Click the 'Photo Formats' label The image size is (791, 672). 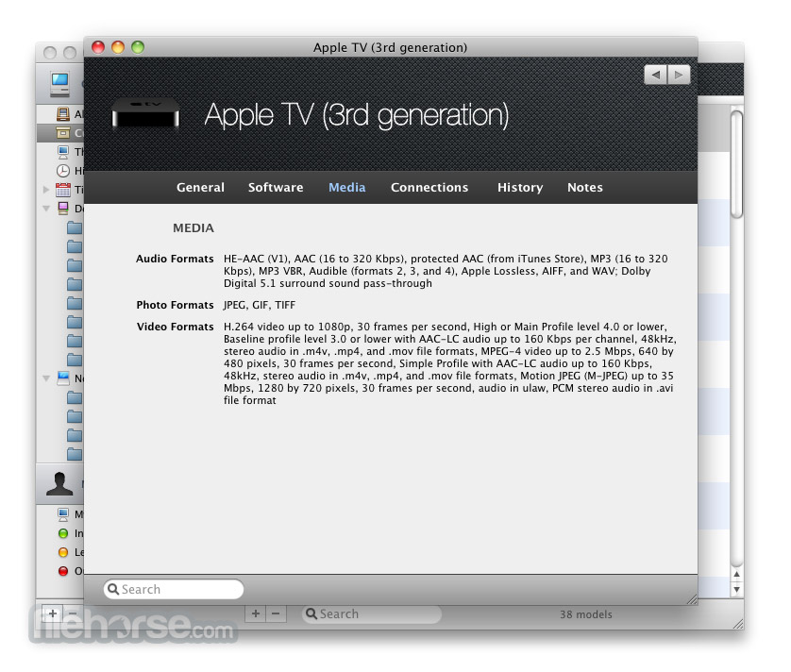coord(175,305)
